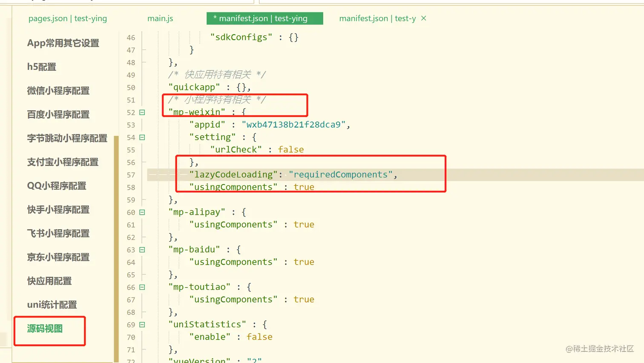The height and width of the screenshot is (363, 644).
Task: Collapse the uniStatistics block on line 69
Action: coord(142,325)
